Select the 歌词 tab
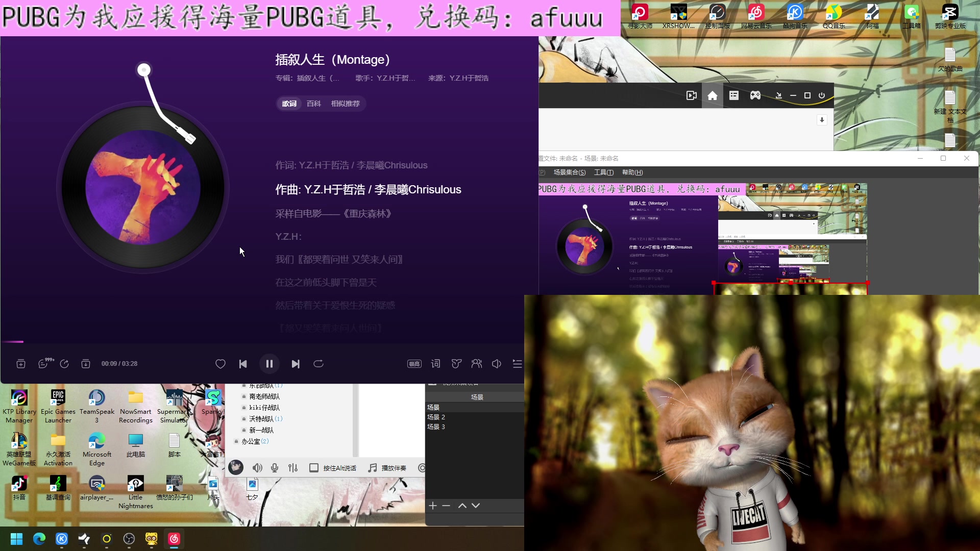 [289, 104]
